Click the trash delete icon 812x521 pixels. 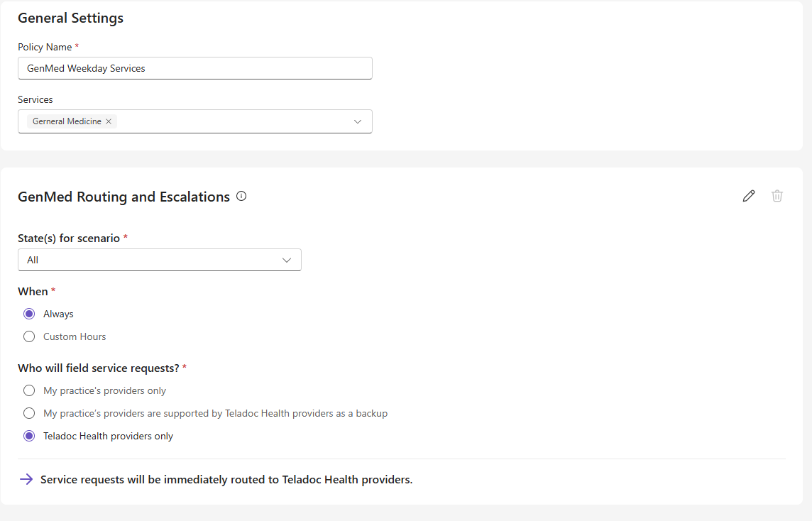click(x=777, y=196)
